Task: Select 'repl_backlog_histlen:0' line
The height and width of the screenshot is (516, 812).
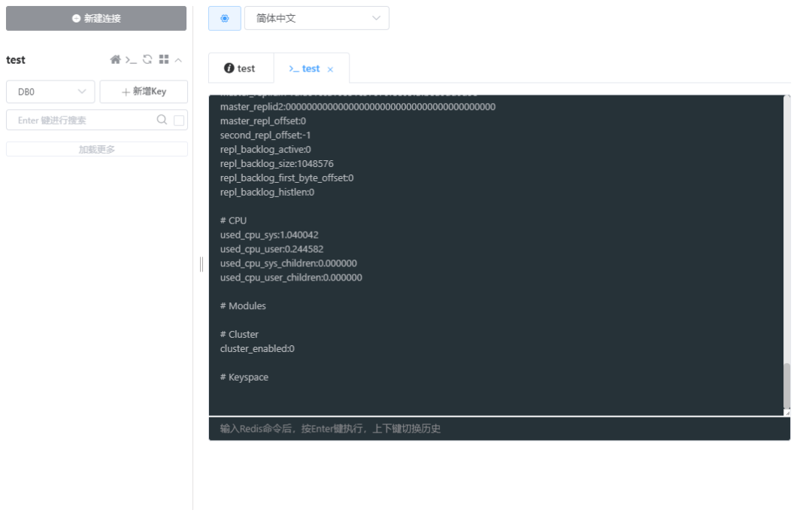Action: pyautogui.click(x=267, y=193)
